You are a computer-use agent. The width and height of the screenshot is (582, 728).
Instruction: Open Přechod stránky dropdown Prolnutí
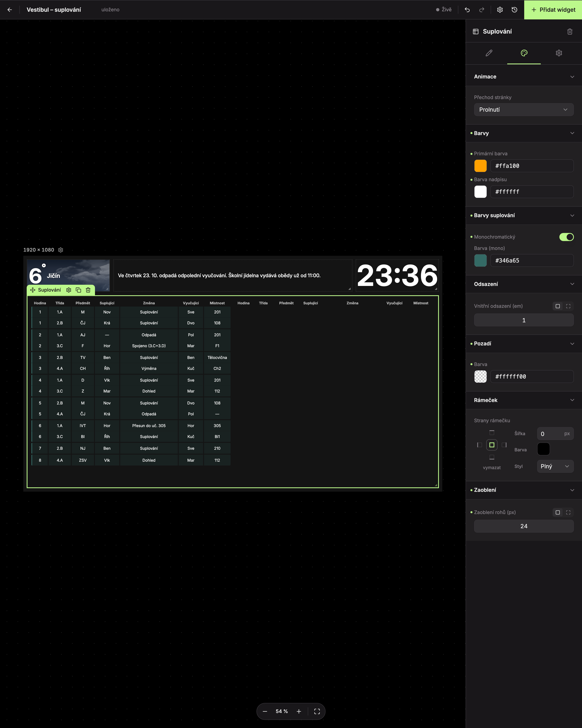click(524, 110)
